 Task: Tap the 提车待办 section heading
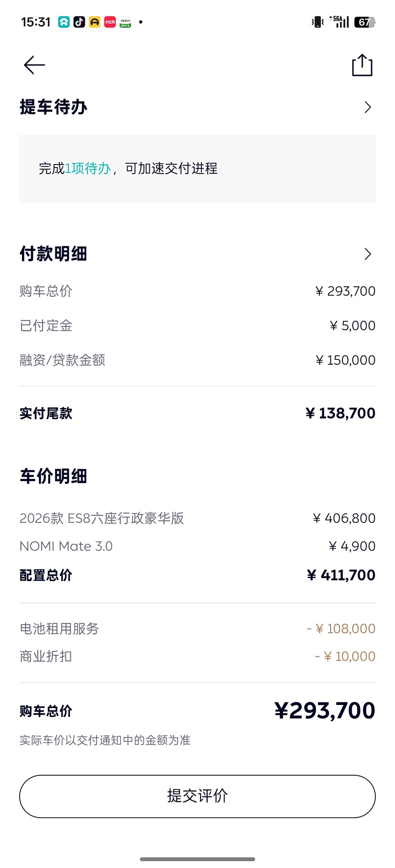point(53,107)
